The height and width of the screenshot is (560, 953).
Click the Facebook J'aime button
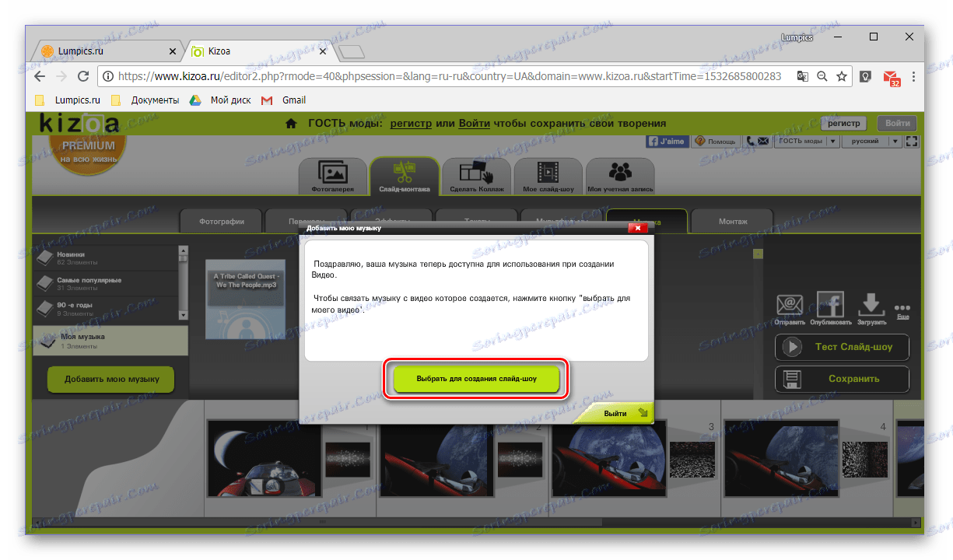pos(667,142)
